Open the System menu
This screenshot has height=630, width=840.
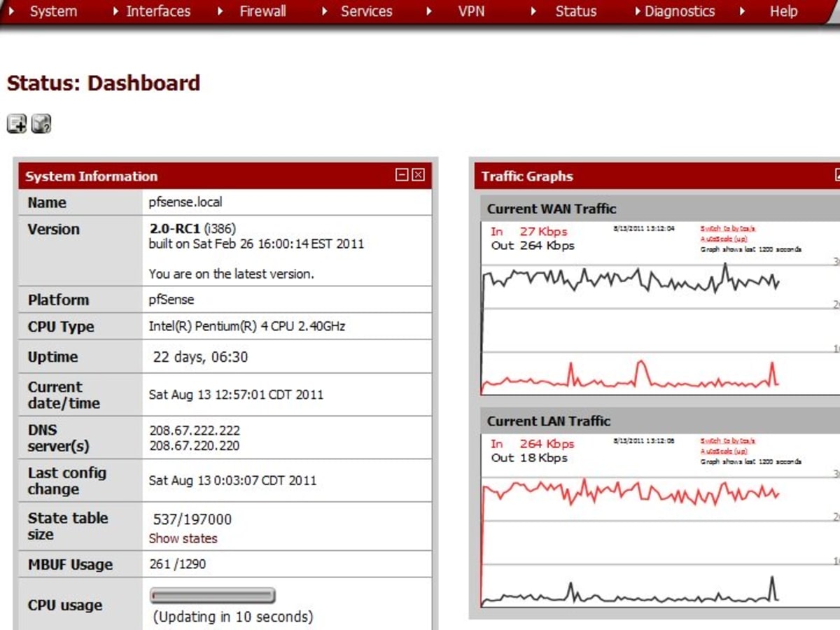pyautogui.click(x=53, y=11)
